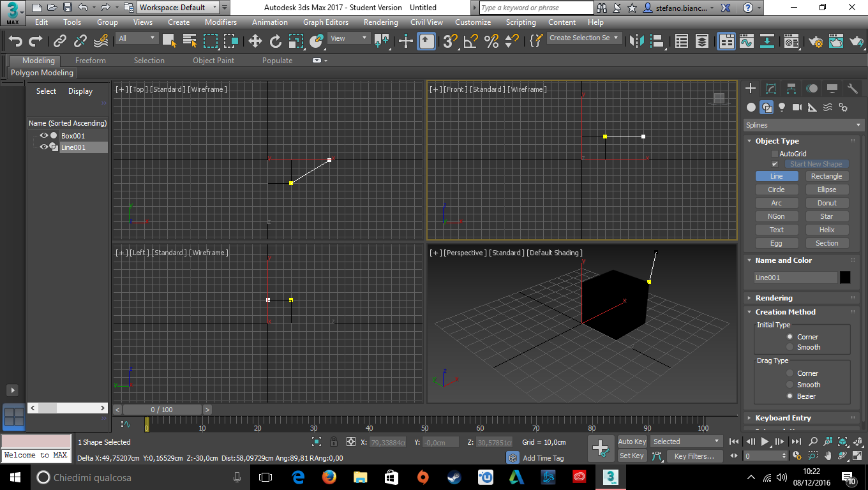
Task: Open the Hierarchy panel tab icon
Action: pos(791,89)
